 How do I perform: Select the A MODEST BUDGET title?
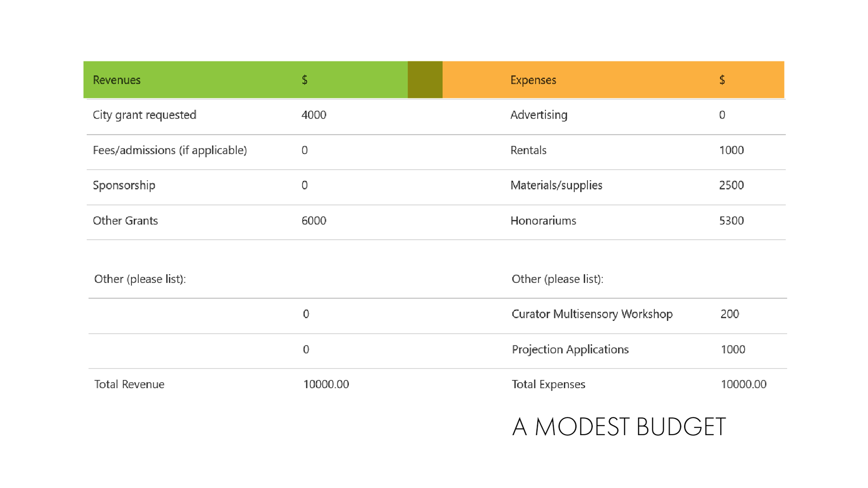pyautogui.click(x=619, y=426)
